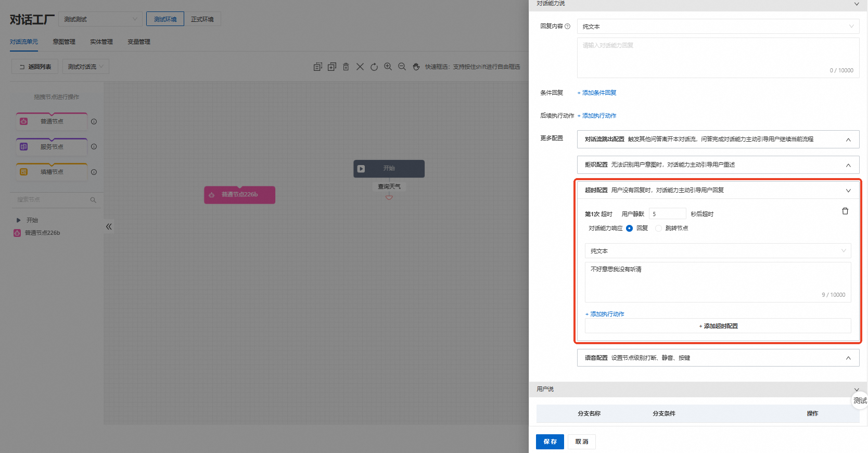The height and width of the screenshot is (453, 868).
Task: Click the 填槽节点 palette item
Action: pos(52,172)
